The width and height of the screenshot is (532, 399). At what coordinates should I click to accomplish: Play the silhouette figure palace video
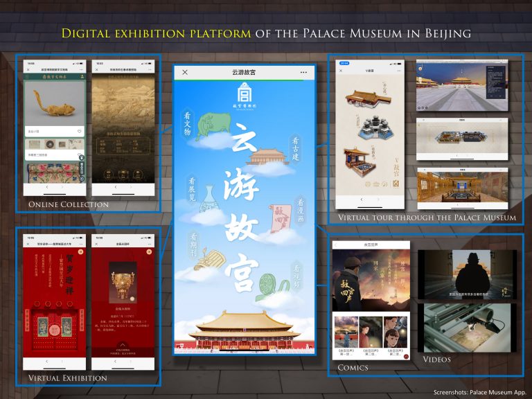click(x=468, y=274)
